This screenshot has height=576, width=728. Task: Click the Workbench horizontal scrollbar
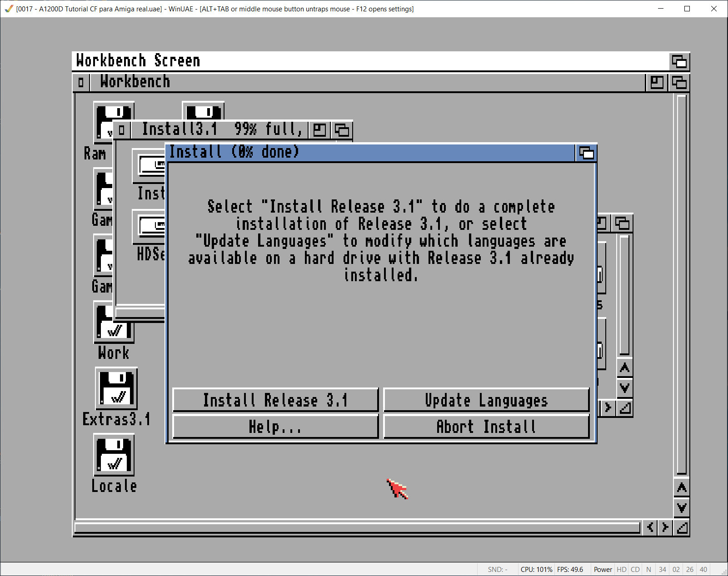click(357, 527)
